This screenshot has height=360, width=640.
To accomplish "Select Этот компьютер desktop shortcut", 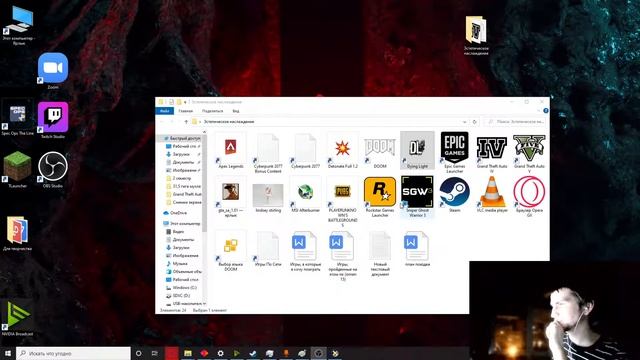I will pos(18,25).
